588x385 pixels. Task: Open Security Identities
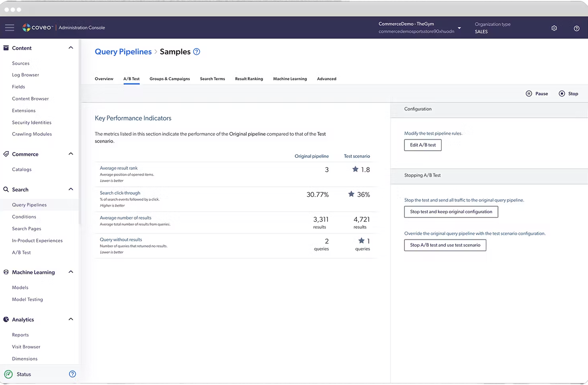tap(32, 122)
